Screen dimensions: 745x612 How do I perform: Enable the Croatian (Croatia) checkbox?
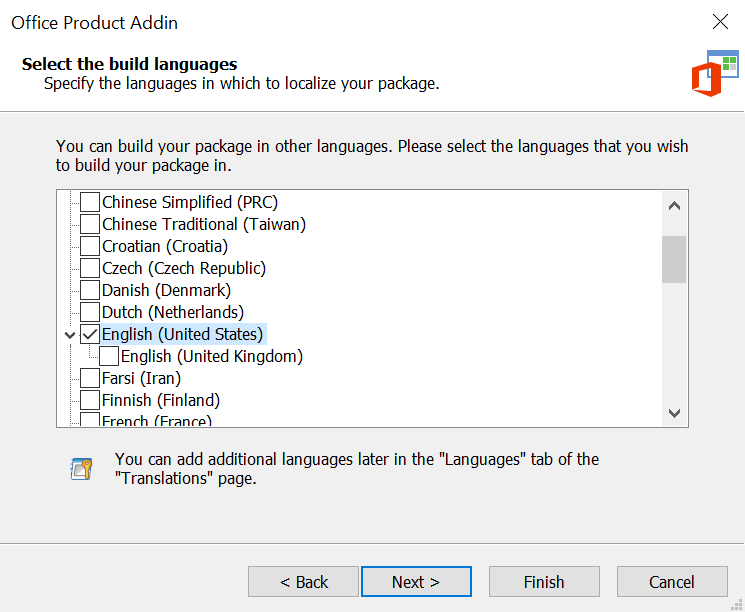[90, 246]
